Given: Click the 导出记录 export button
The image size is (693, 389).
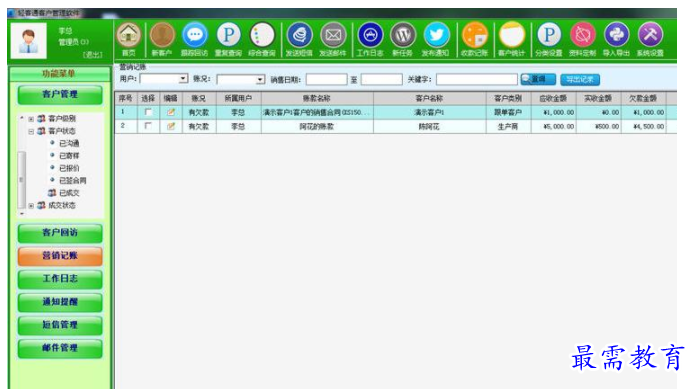Looking at the screenshot, I should pyautogui.click(x=580, y=80).
